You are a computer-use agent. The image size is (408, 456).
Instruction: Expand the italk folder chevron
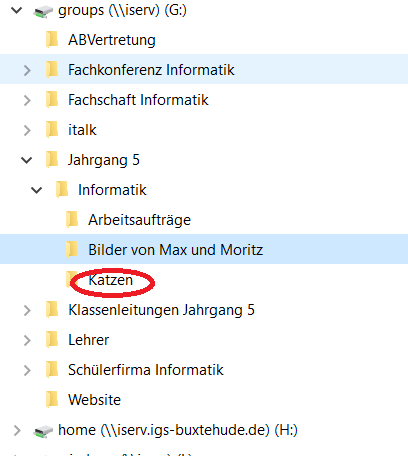pos(27,130)
